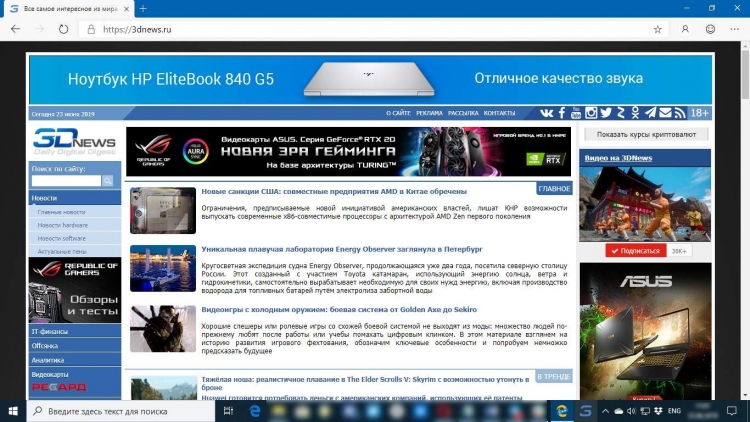Click the site search magnifier button
Image resolution: width=750 pixels, height=422 pixels.
tap(108, 180)
